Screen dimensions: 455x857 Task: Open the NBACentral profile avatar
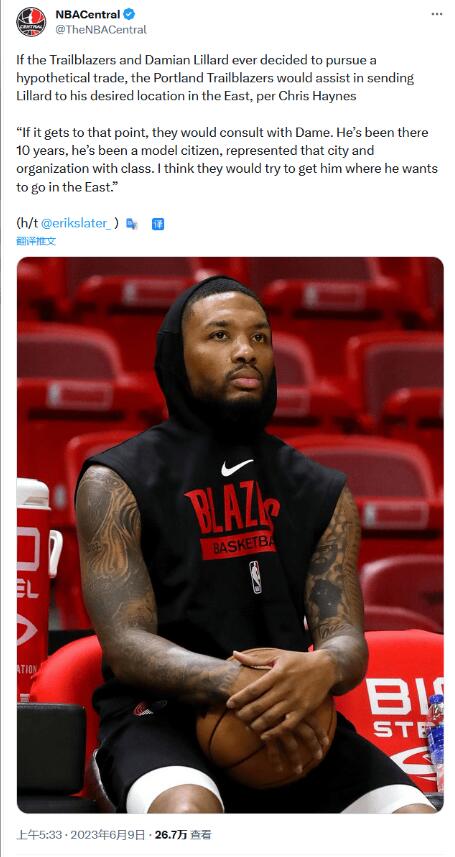click(x=31, y=22)
